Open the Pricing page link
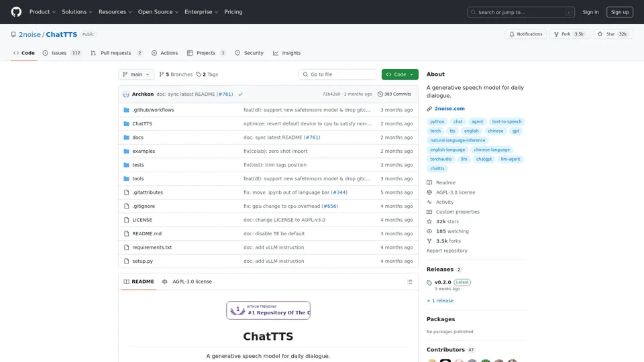Viewport: 644px width, 362px height. 233,12
